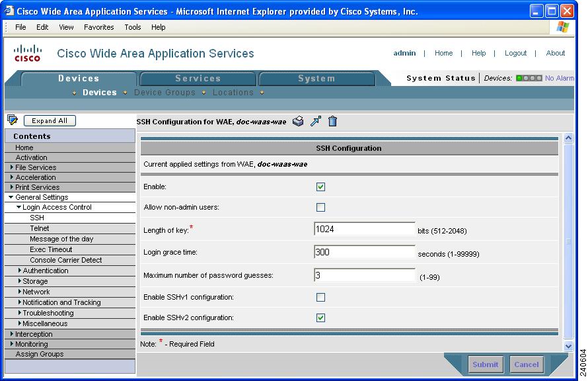Click the scrollbar up arrow
Viewport: 588px width, 381px height.
(x=568, y=138)
